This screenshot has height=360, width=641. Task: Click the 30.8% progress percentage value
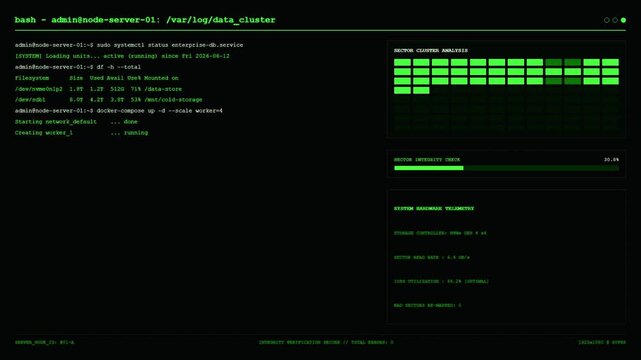point(611,160)
